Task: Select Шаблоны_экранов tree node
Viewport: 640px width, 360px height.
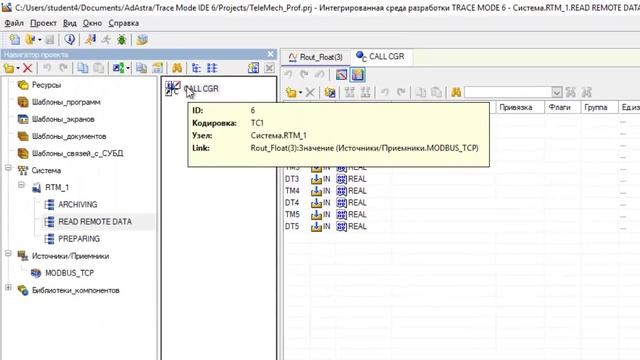Action: 63,119
